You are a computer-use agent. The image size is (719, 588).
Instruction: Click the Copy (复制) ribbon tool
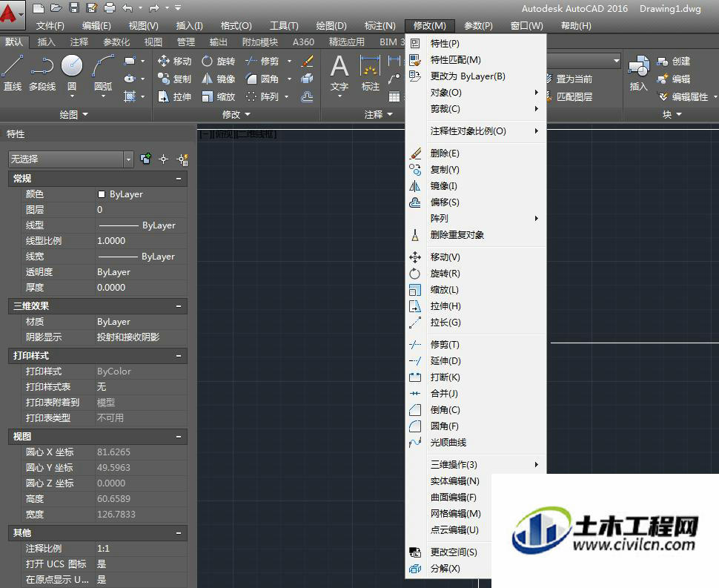pos(174,79)
